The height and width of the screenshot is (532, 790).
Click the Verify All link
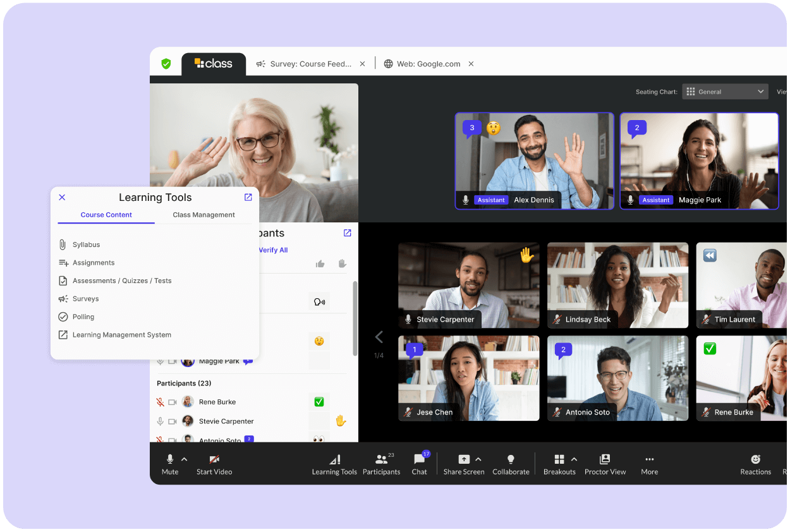coord(273,250)
